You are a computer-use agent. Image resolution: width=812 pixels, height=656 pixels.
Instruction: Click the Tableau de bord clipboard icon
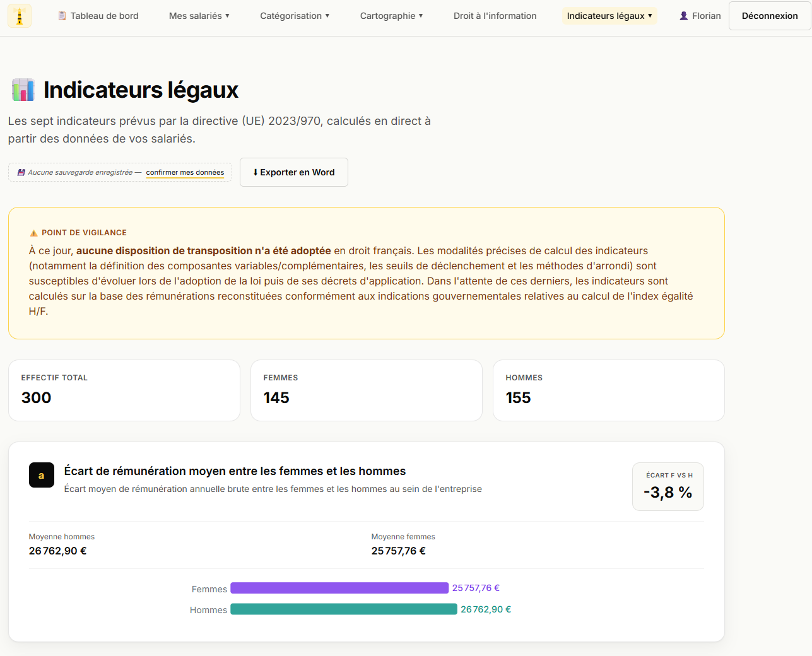click(62, 16)
